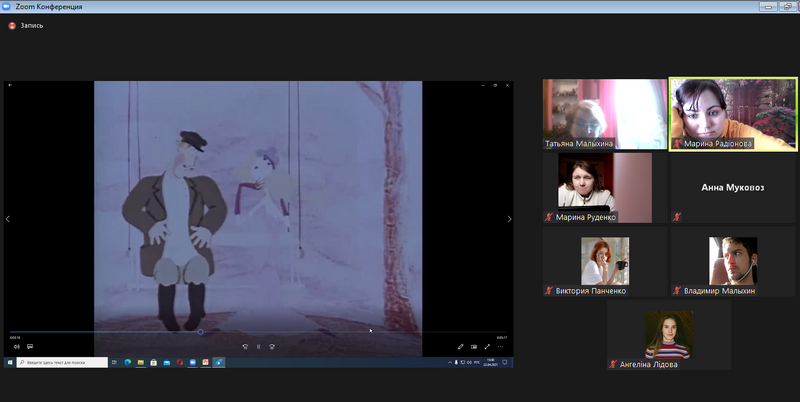
Task: Click muted mic icon beside Марина Руденко
Action: 549,217
